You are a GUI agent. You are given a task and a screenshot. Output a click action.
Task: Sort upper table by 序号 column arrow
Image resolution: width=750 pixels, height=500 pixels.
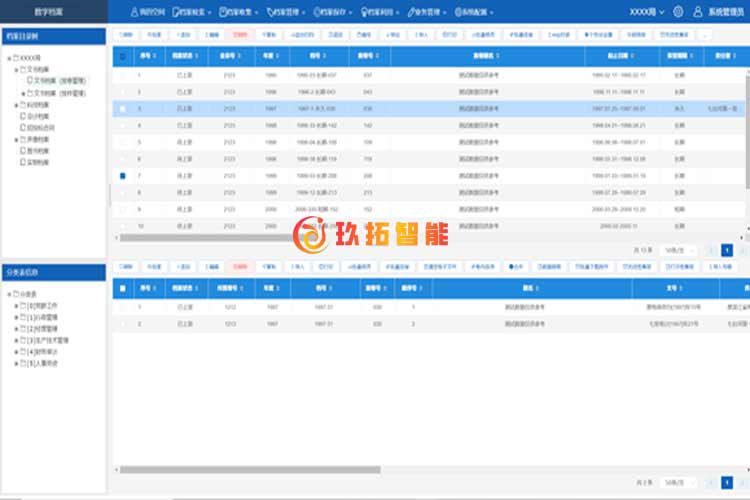(x=154, y=56)
